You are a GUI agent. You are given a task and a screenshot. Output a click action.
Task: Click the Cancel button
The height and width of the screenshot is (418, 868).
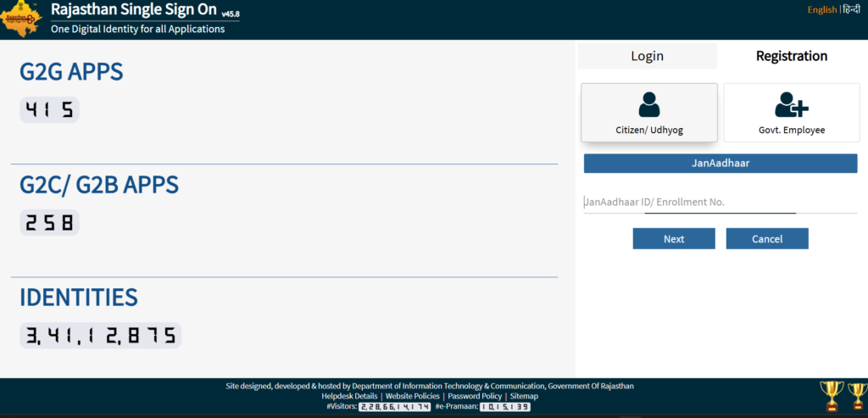[x=766, y=238]
